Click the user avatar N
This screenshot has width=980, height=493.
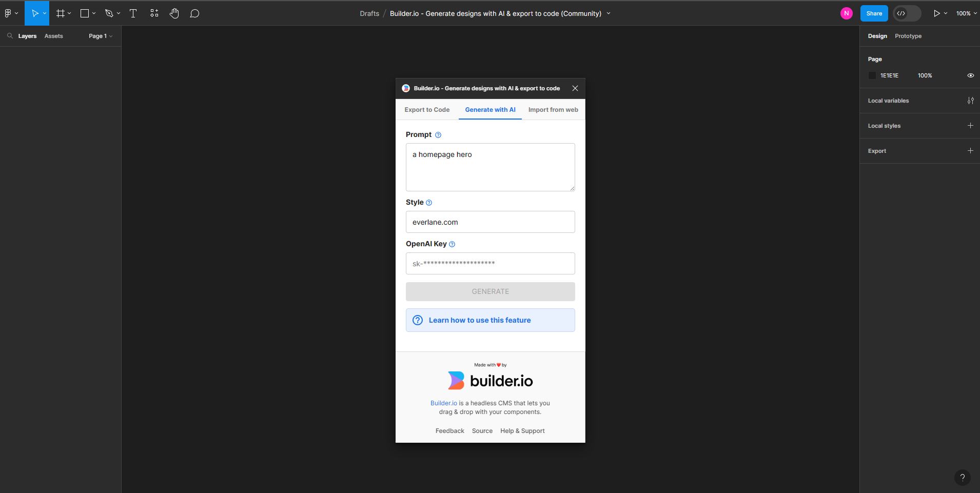click(847, 13)
